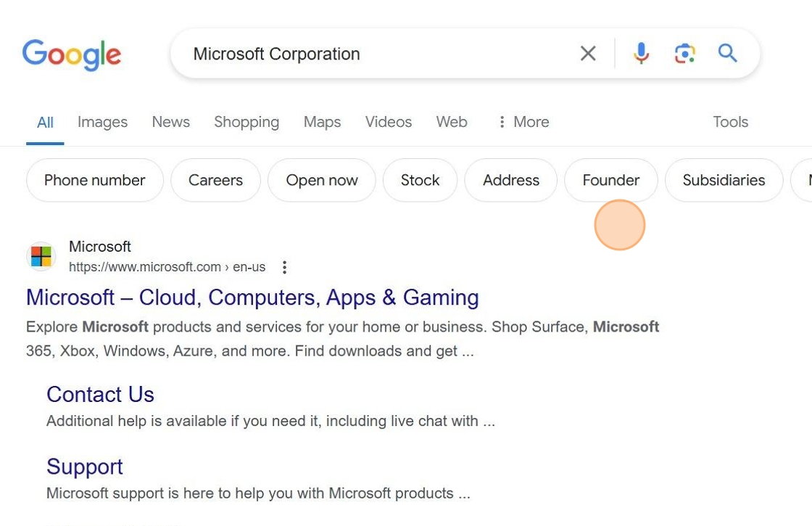812x526 pixels.
Task: Select the Stock filter chip
Action: (420, 180)
